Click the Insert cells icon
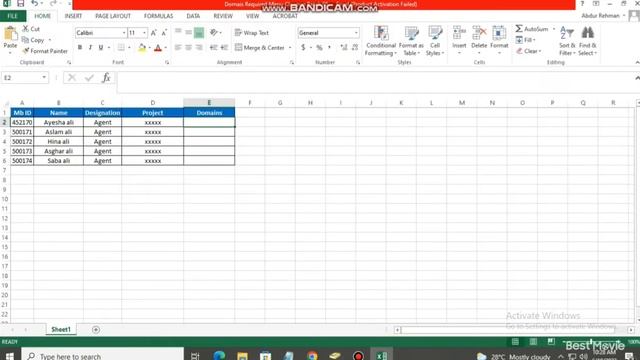Image resolution: width=640 pixels, height=360 pixels. point(459,33)
